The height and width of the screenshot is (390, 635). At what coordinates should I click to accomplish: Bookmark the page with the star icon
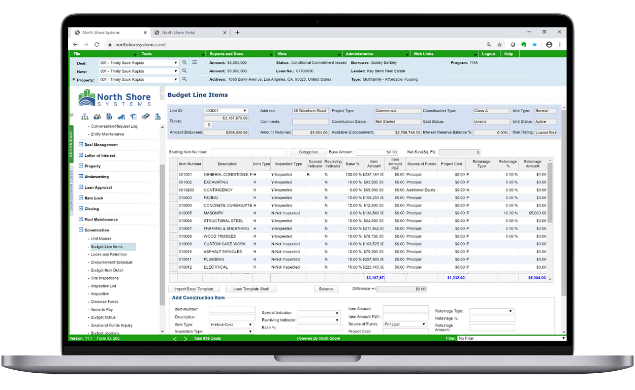[x=499, y=45]
